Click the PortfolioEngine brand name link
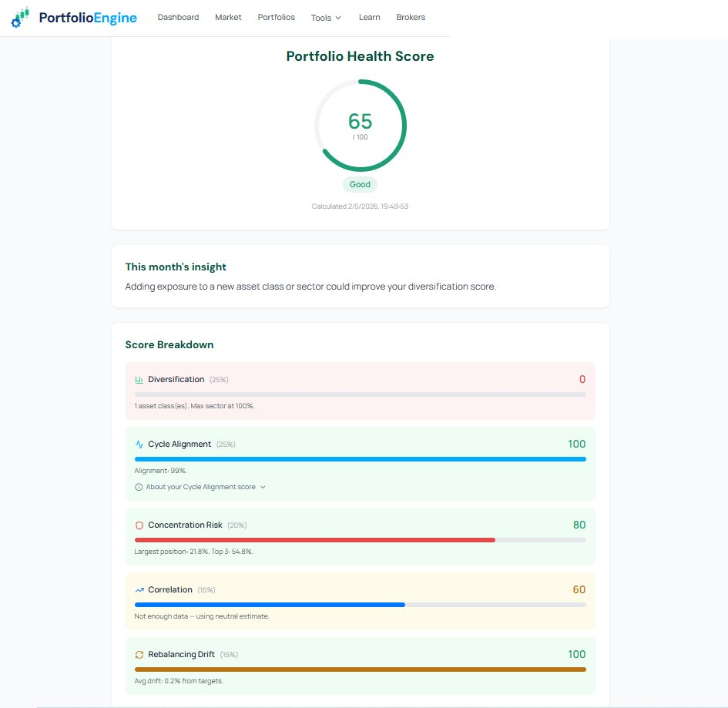This screenshot has height=708, width=728. coord(88,18)
